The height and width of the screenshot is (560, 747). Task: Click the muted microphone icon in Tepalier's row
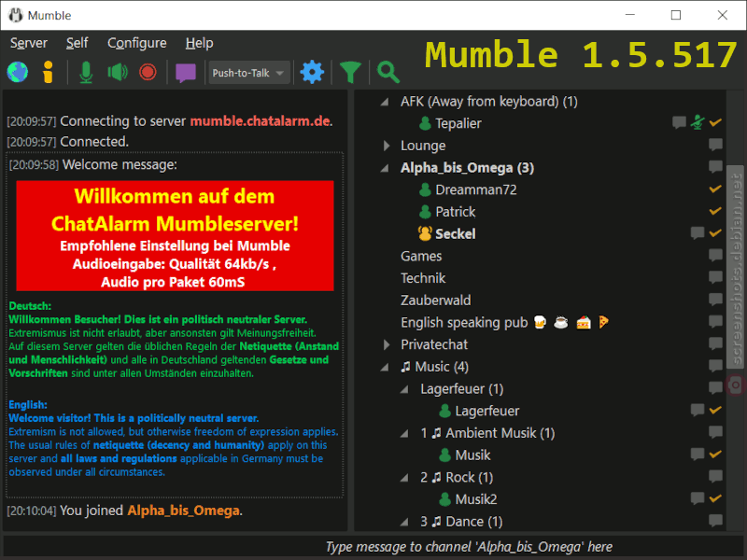coord(698,122)
